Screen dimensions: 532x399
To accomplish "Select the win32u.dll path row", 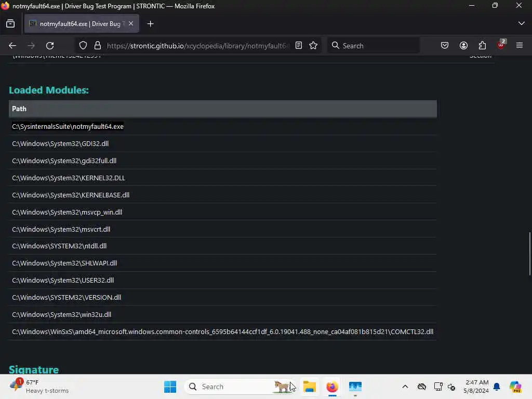I will (x=223, y=314).
